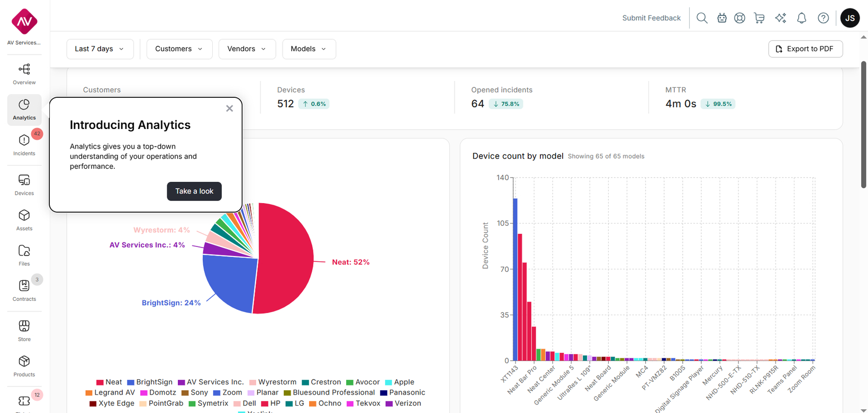Toggle the Verizon legend entry
Image resolution: width=868 pixels, height=413 pixels.
403,403
